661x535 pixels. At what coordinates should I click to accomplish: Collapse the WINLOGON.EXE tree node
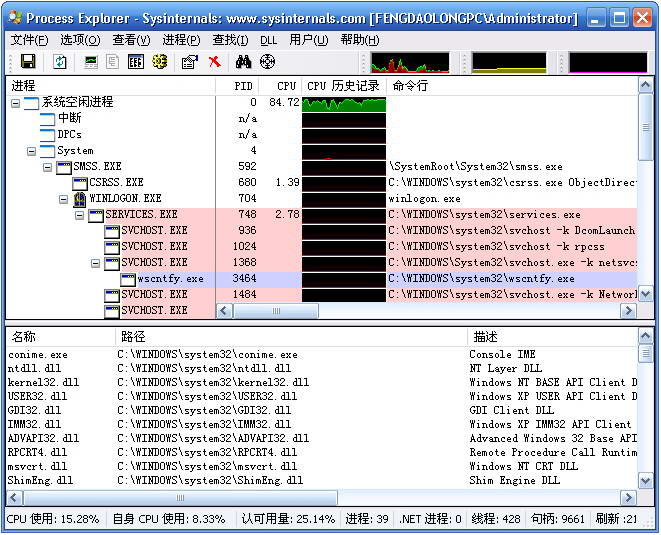pos(63,199)
